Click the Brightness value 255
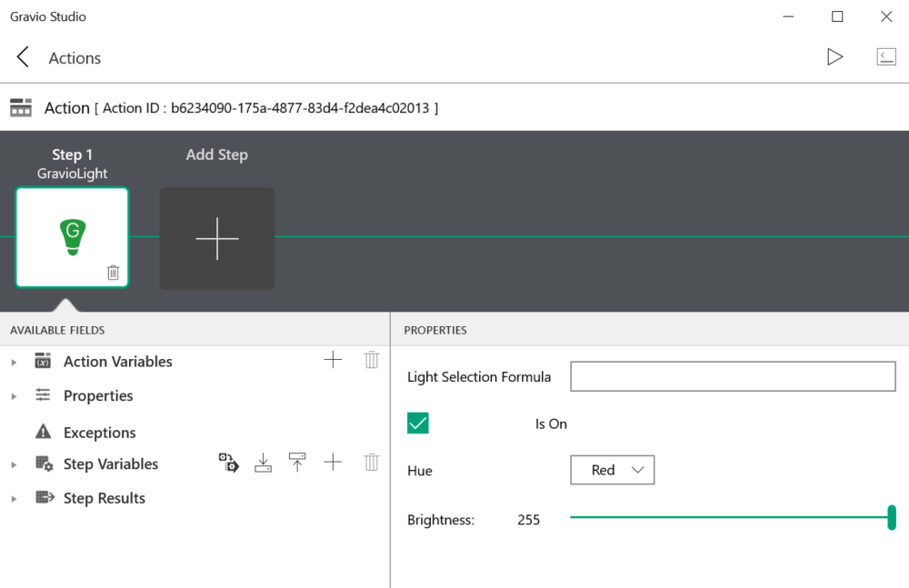The height and width of the screenshot is (588, 909). [528, 520]
